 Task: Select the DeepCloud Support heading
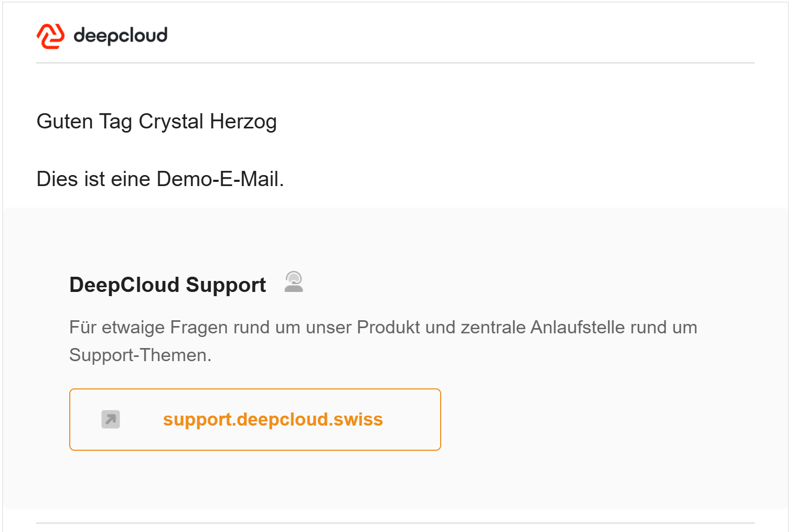pyautogui.click(x=168, y=285)
